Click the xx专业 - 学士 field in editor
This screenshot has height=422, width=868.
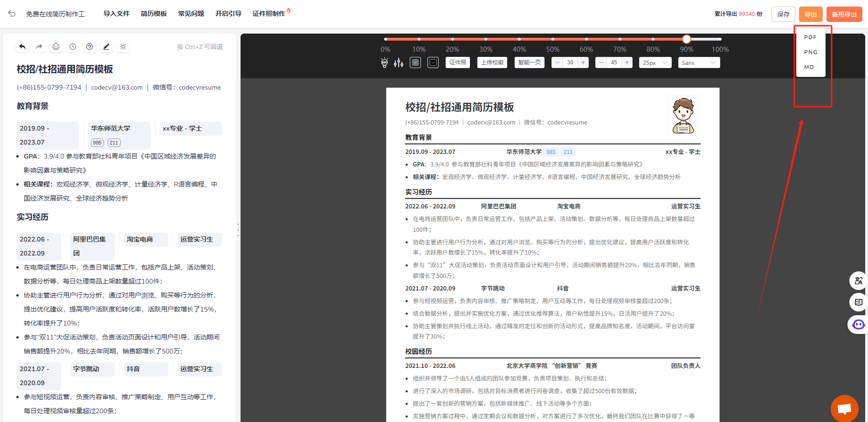(x=191, y=128)
